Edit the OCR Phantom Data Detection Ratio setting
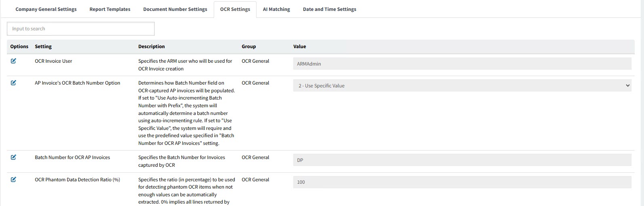 coord(13,180)
